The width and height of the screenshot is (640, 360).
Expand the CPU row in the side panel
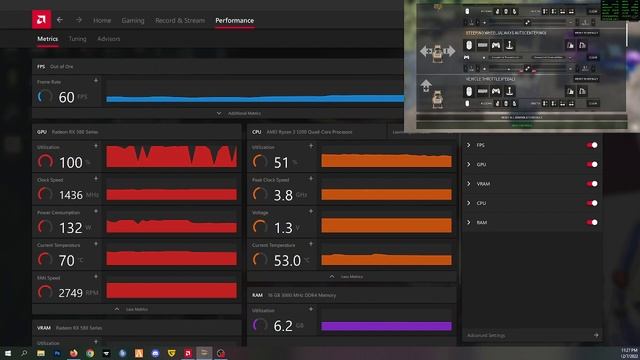coord(469,203)
